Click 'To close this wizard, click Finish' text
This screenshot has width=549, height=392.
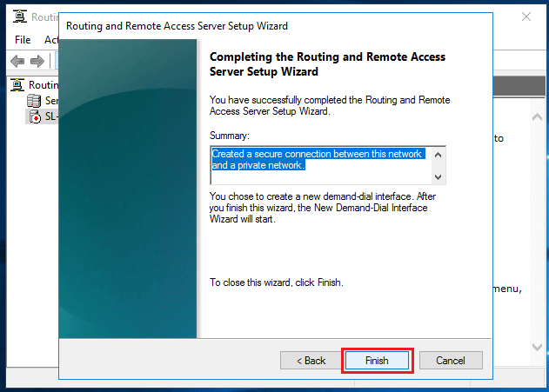click(277, 282)
